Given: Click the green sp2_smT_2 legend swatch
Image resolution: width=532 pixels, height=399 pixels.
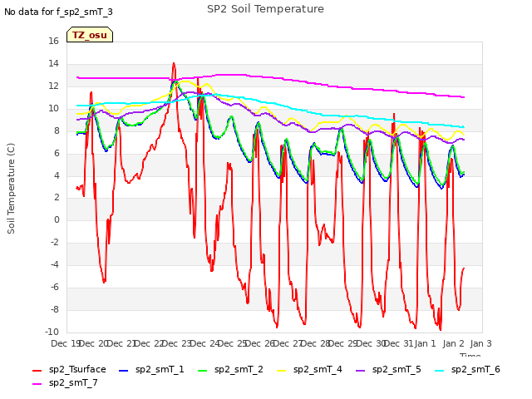Looking at the screenshot, I should tap(202, 371).
